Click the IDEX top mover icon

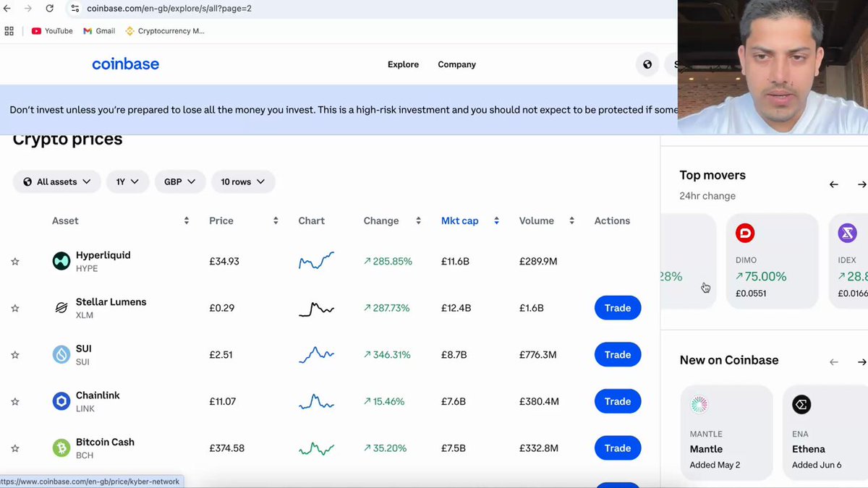click(847, 233)
